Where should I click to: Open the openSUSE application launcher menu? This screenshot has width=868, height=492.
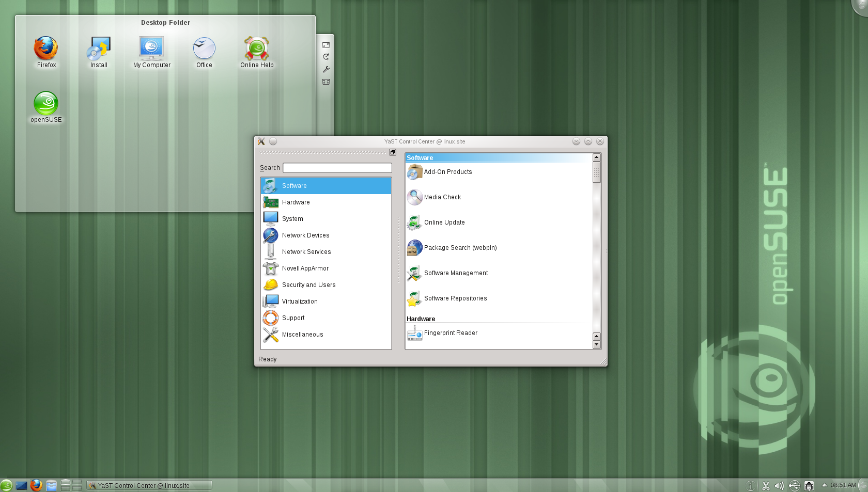pyautogui.click(x=6, y=485)
